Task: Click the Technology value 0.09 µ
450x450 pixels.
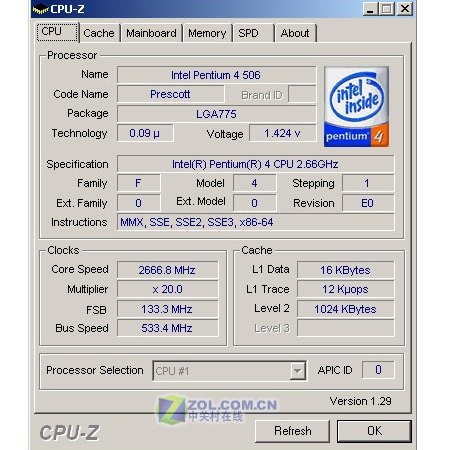Action: 145,133
